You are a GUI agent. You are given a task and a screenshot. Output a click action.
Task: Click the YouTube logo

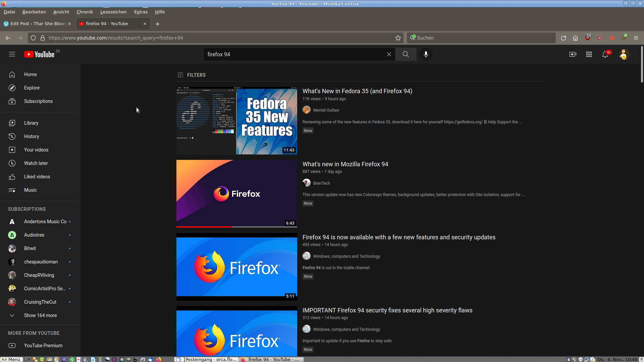(39, 54)
